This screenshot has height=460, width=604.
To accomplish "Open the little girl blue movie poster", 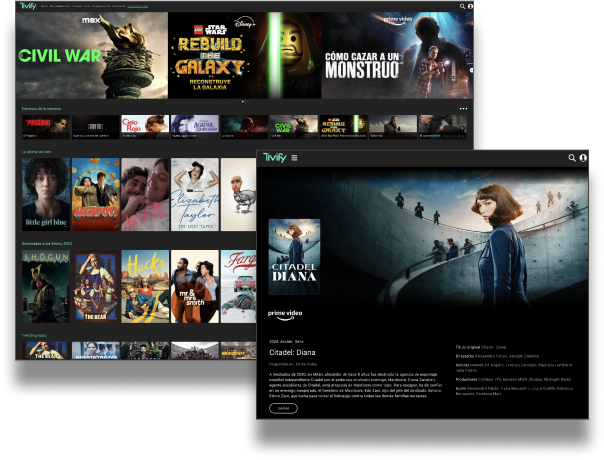I will click(x=46, y=195).
